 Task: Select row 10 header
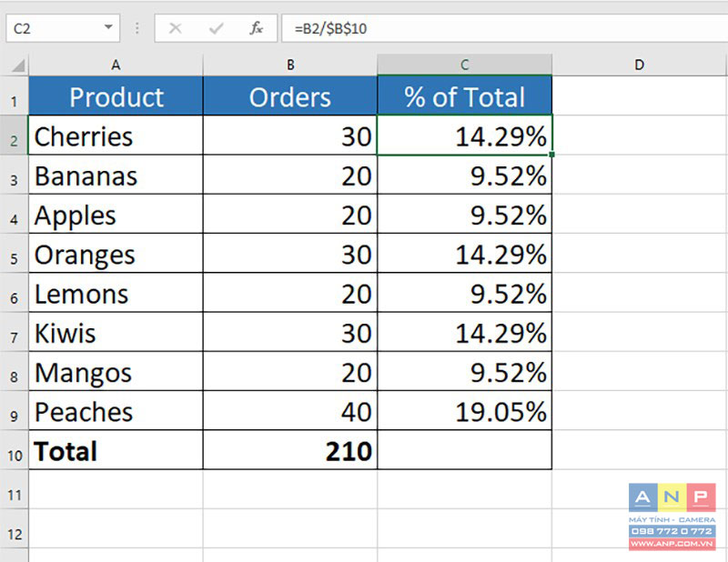click(15, 451)
